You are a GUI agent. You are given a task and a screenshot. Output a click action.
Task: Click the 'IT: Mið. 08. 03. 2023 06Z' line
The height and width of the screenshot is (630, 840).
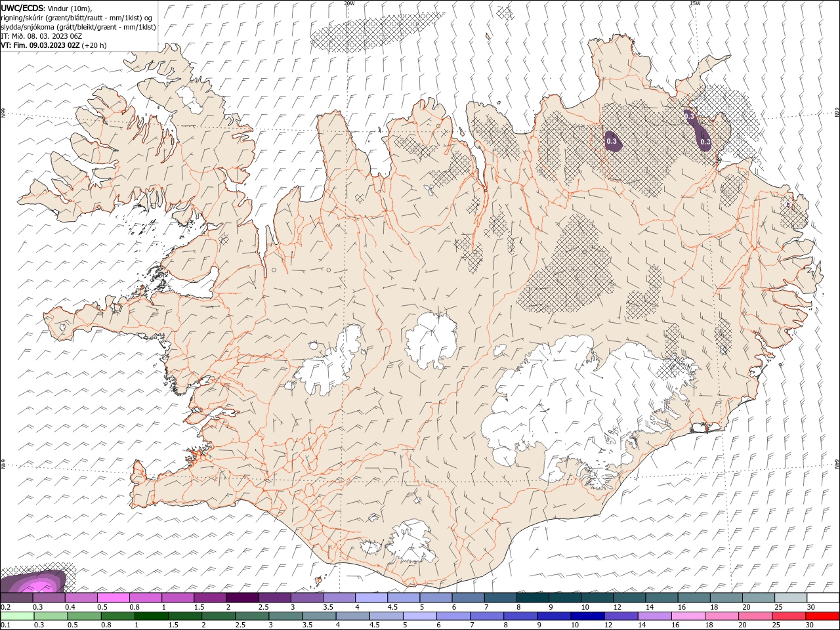point(41,36)
